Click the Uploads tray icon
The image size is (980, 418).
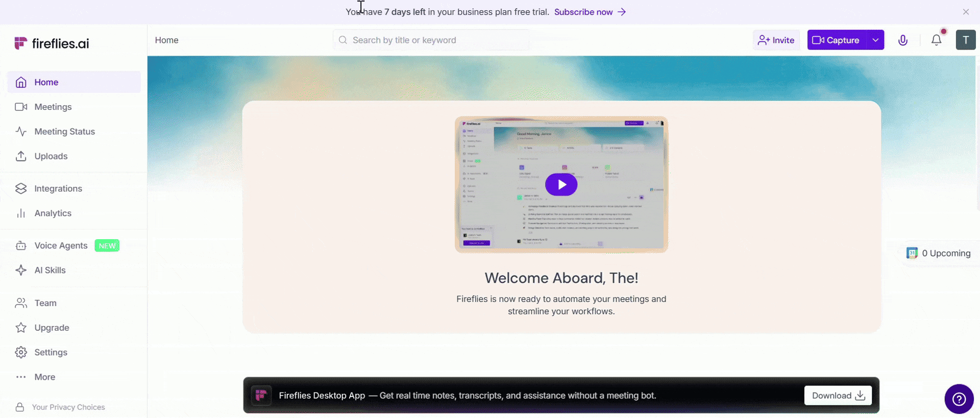tap(21, 156)
